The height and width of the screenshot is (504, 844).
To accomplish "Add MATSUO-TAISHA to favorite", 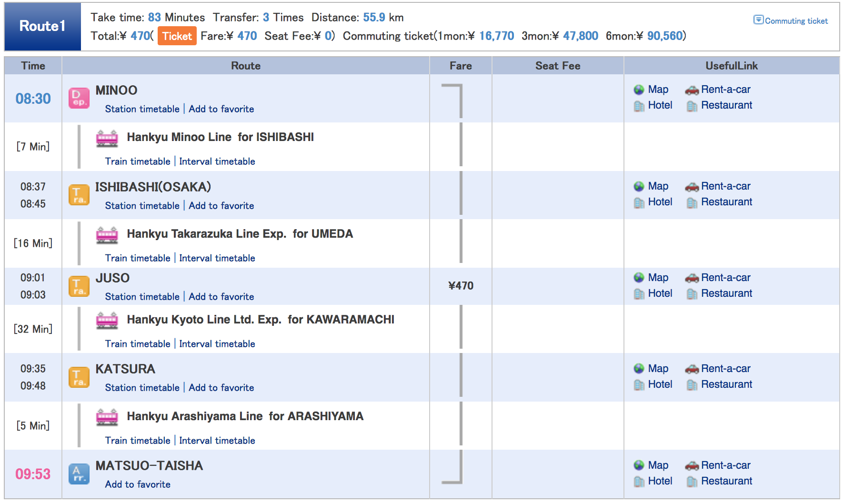I will coord(138,484).
